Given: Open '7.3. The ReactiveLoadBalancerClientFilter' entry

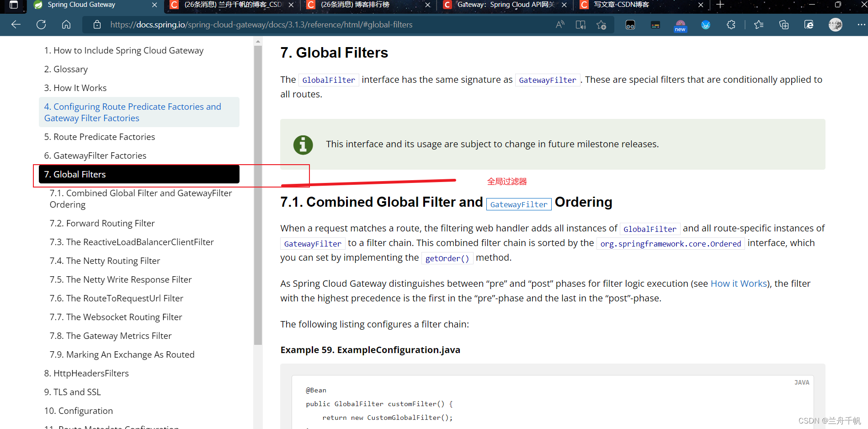Looking at the screenshot, I should click(x=132, y=242).
